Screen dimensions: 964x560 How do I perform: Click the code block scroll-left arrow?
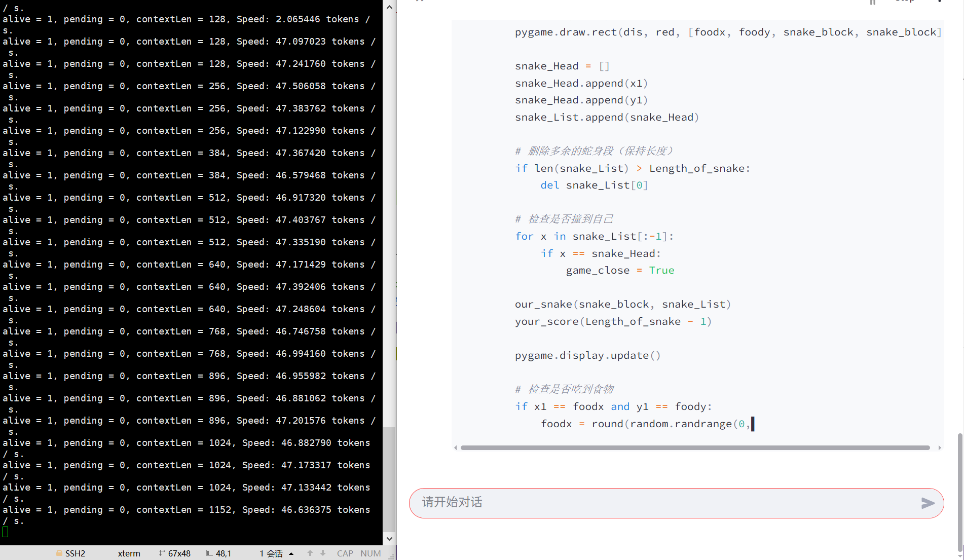[x=456, y=447]
